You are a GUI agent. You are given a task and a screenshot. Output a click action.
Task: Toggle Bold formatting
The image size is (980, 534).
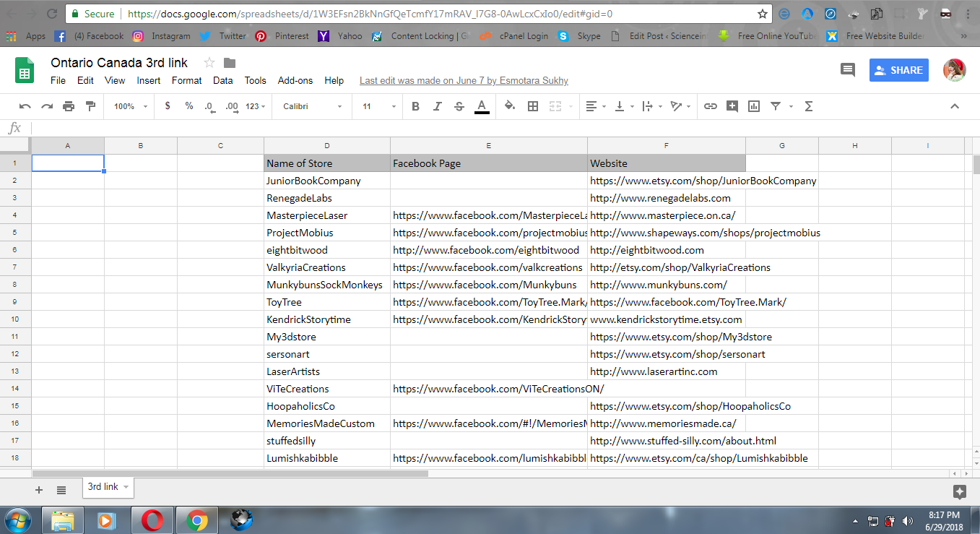coord(415,106)
